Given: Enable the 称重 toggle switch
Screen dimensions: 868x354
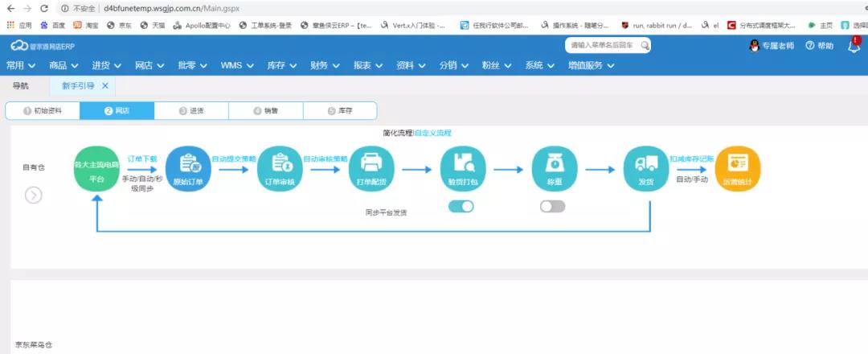Looking at the screenshot, I should 553,207.
